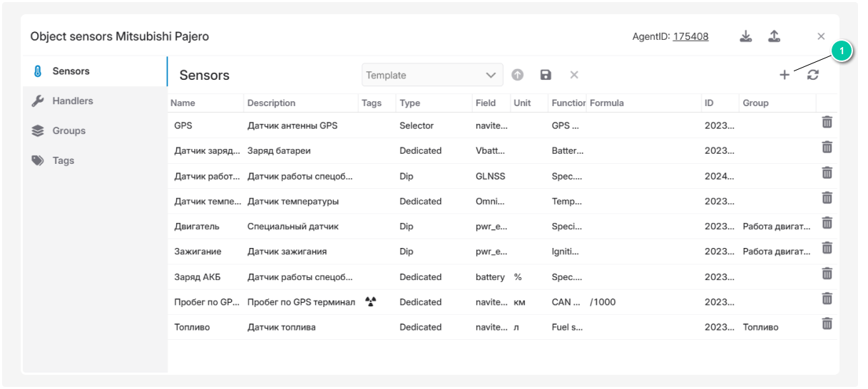This screenshot has height=389, width=868.
Task: Refresh the sensors list
Action: [x=812, y=75]
